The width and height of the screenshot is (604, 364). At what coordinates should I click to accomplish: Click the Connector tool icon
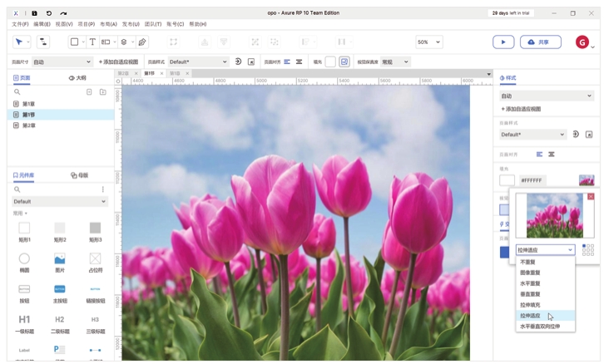click(x=42, y=42)
